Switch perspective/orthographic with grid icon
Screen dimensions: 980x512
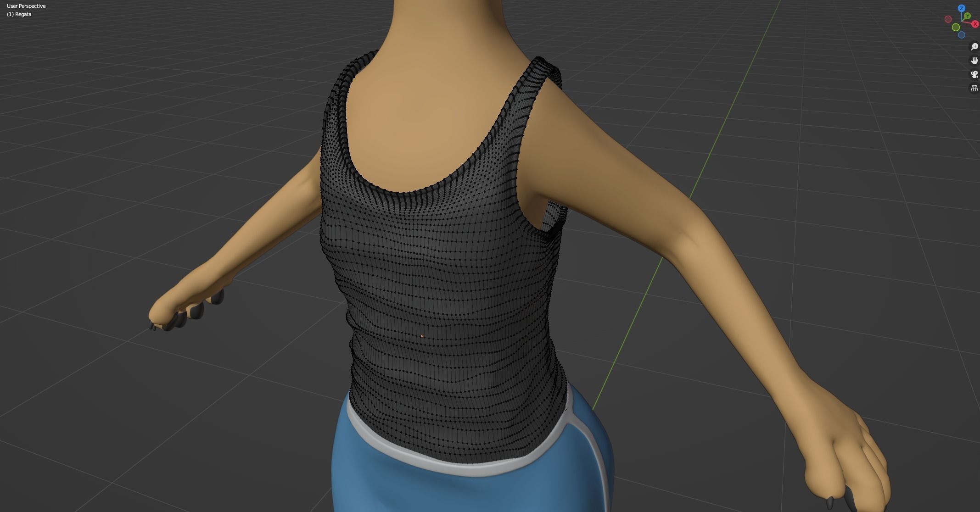click(x=974, y=88)
